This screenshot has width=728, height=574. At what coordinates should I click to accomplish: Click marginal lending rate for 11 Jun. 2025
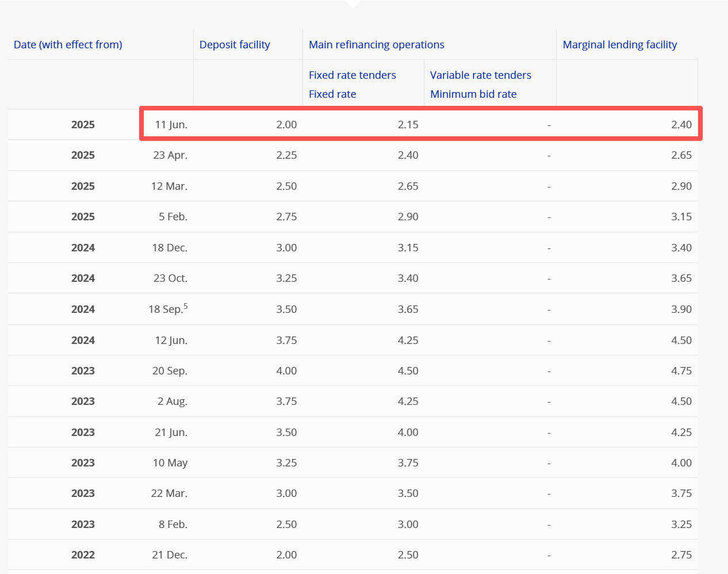click(681, 125)
